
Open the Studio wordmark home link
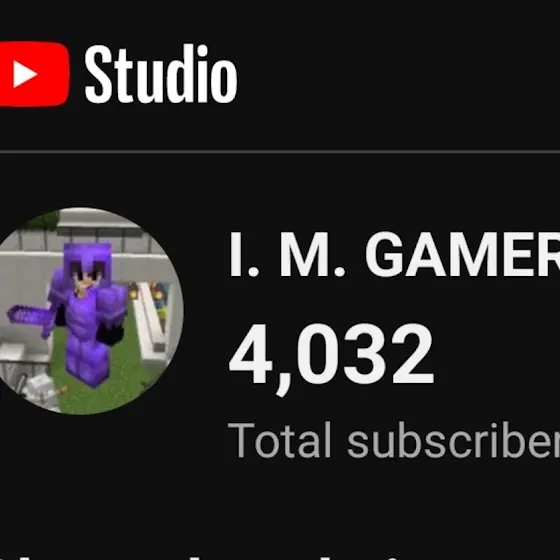pyautogui.click(x=161, y=74)
